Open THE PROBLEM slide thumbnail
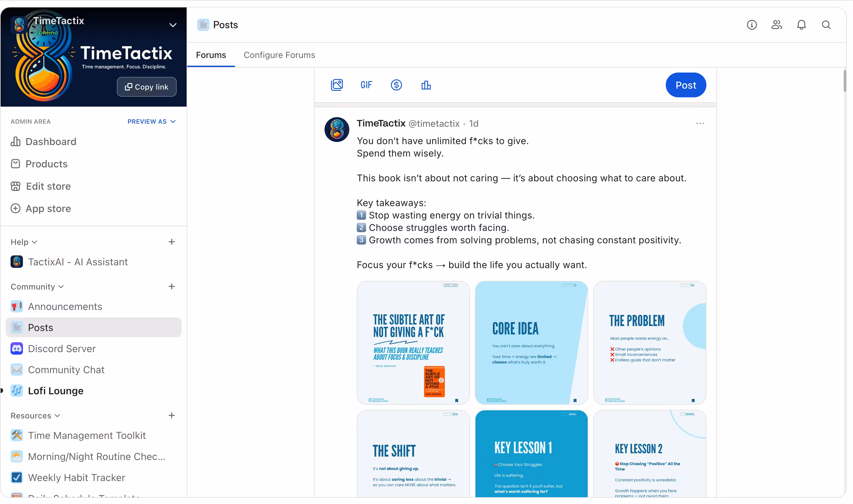Image resolution: width=853 pixels, height=504 pixels. [650, 343]
